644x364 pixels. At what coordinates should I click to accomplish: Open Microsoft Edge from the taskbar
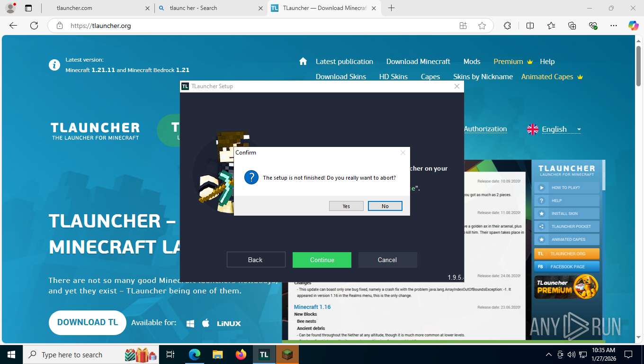pyautogui.click(x=195, y=355)
